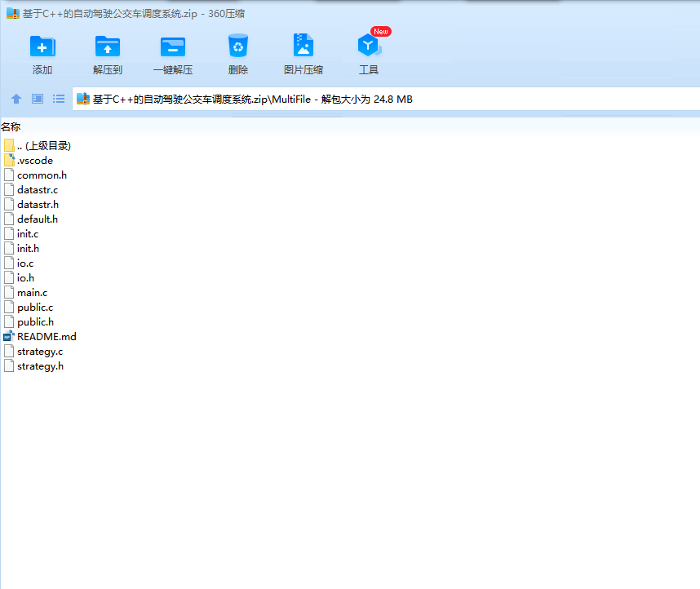This screenshot has height=589, width=700.
Task: Go up one level with up arrow
Action: 16,99
